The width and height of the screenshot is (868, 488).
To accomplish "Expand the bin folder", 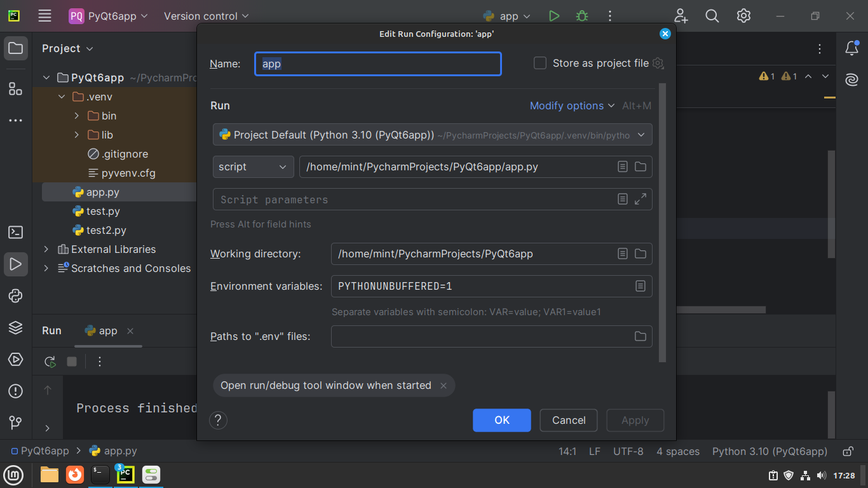I will pyautogui.click(x=77, y=116).
